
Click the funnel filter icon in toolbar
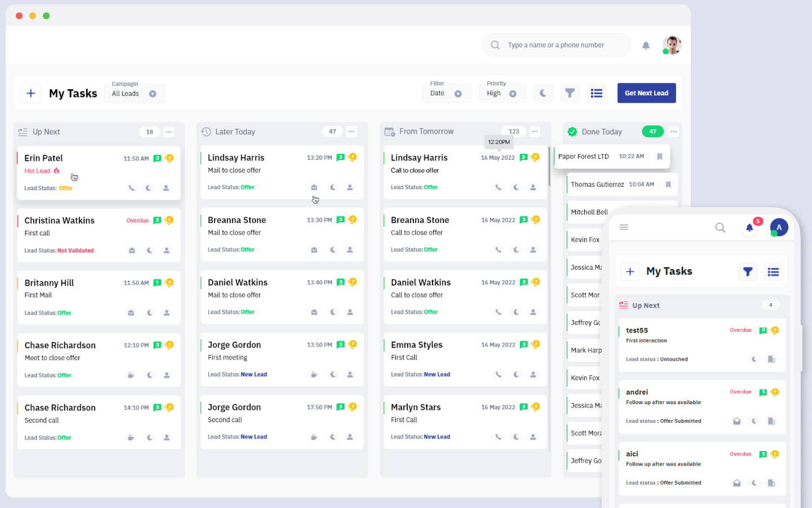[x=570, y=93]
